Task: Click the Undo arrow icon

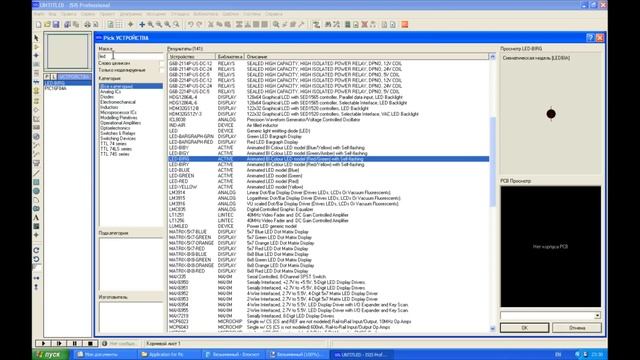Action: 191,25
